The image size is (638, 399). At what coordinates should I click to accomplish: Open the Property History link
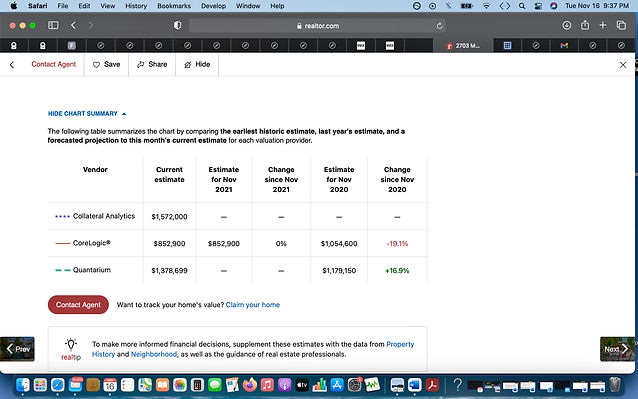tap(253, 349)
